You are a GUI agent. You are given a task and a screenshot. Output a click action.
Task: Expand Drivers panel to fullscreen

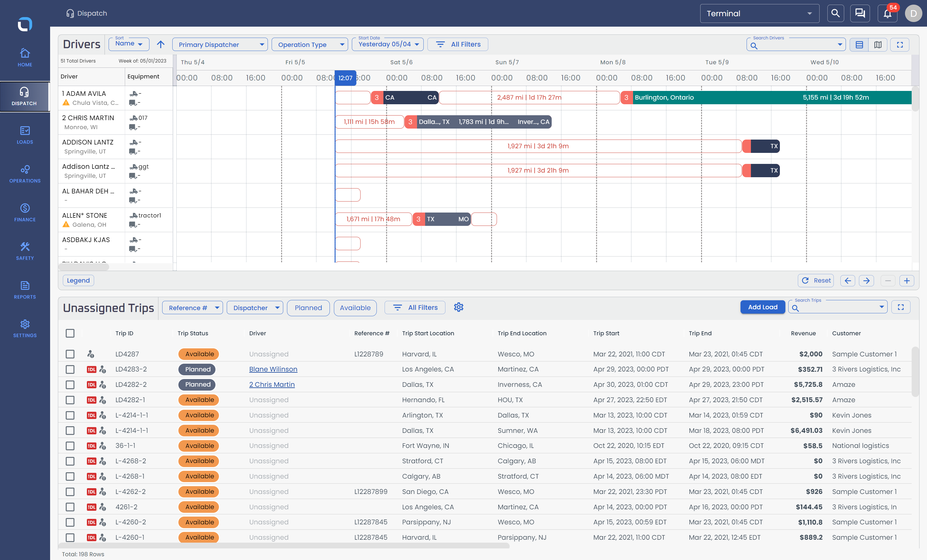click(900, 45)
